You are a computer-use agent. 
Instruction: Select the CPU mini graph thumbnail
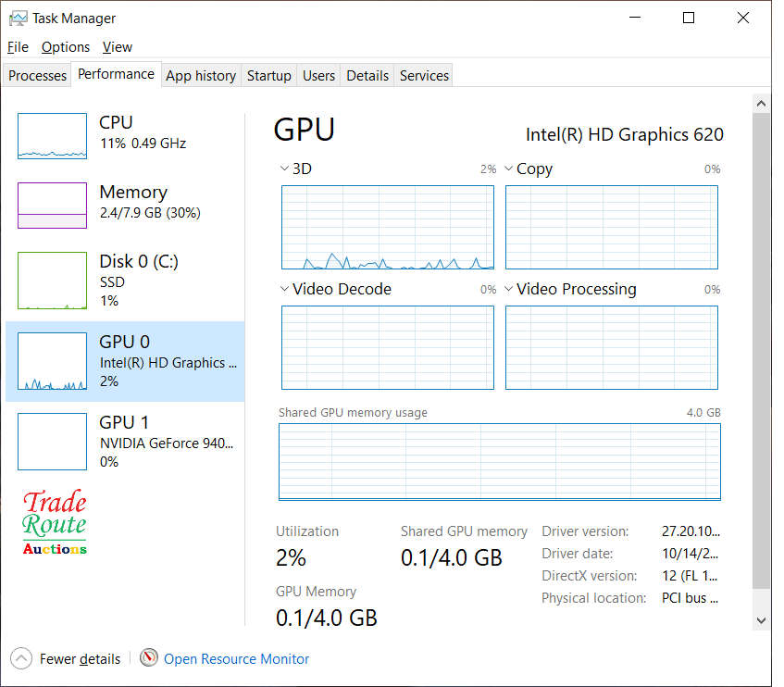52,136
